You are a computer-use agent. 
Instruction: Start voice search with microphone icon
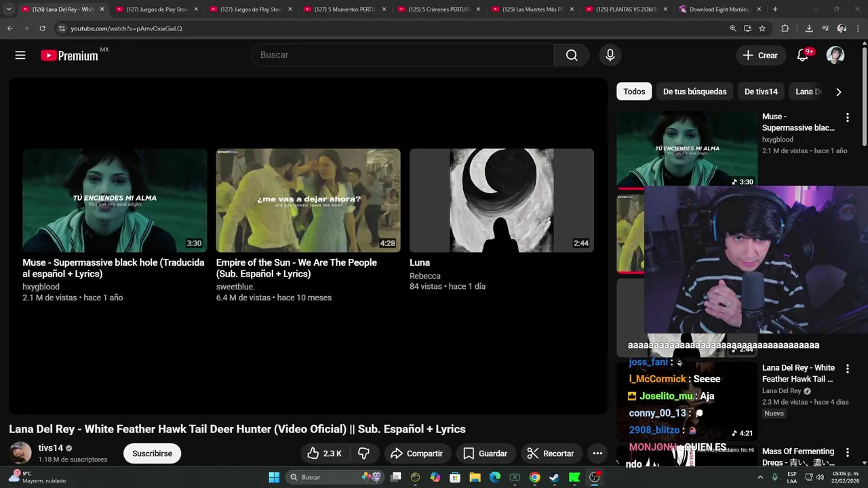click(x=610, y=56)
